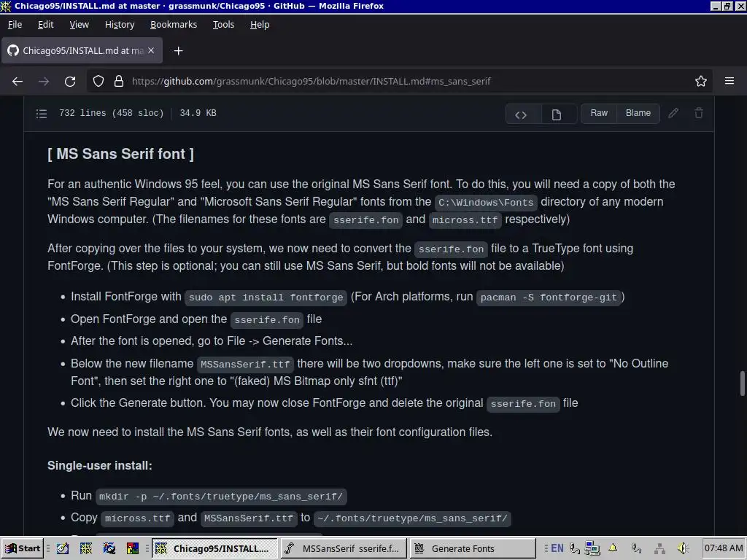Click the fourth colorful quick-launch taskbar icon
This screenshot has width=747, height=560.
pyautogui.click(x=133, y=548)
